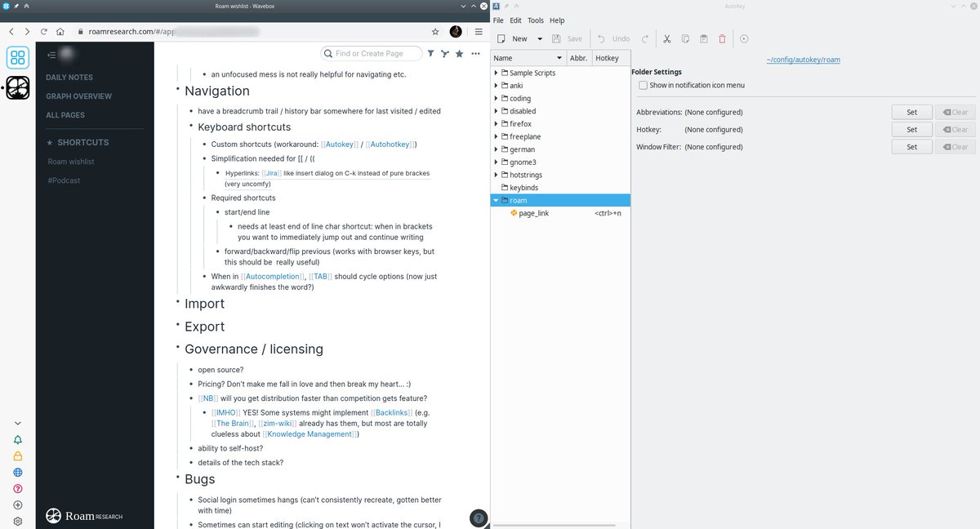Add a new app with plus icon

click(18, 505)
